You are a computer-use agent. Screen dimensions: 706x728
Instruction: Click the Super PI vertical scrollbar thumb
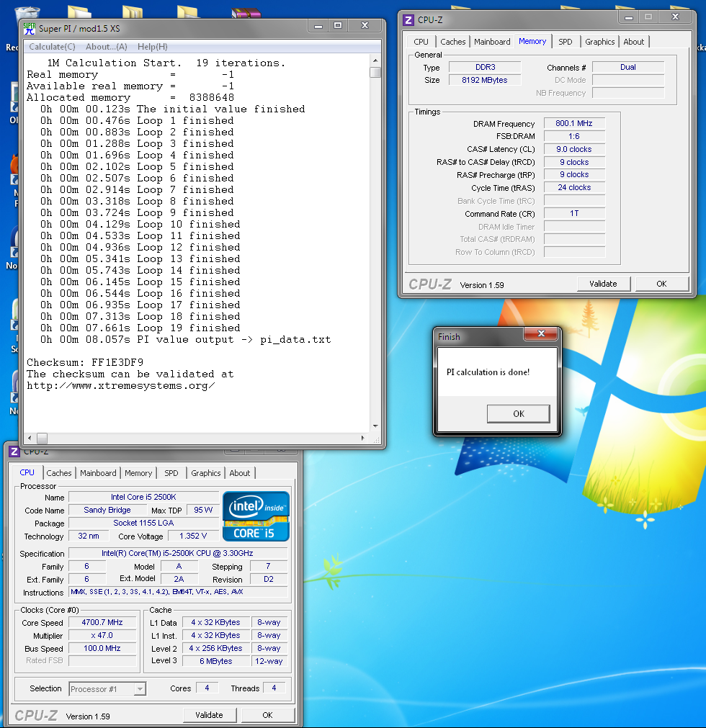click(375, 73)
